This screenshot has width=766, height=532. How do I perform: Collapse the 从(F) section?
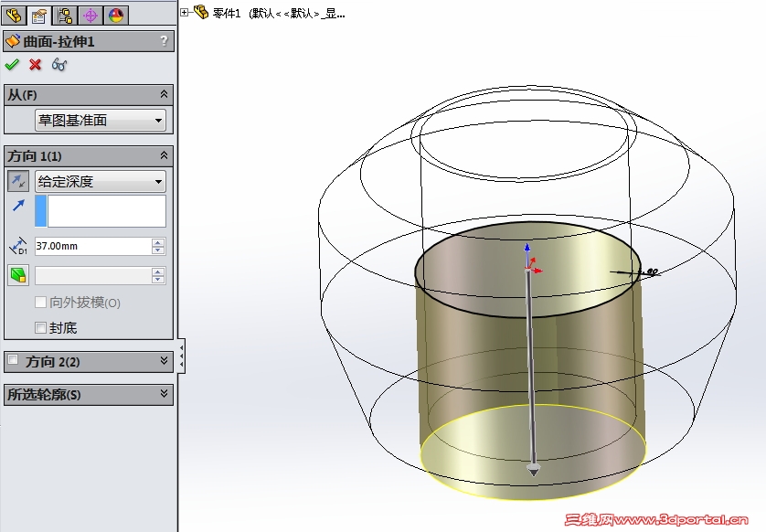(x=165, y=94)
